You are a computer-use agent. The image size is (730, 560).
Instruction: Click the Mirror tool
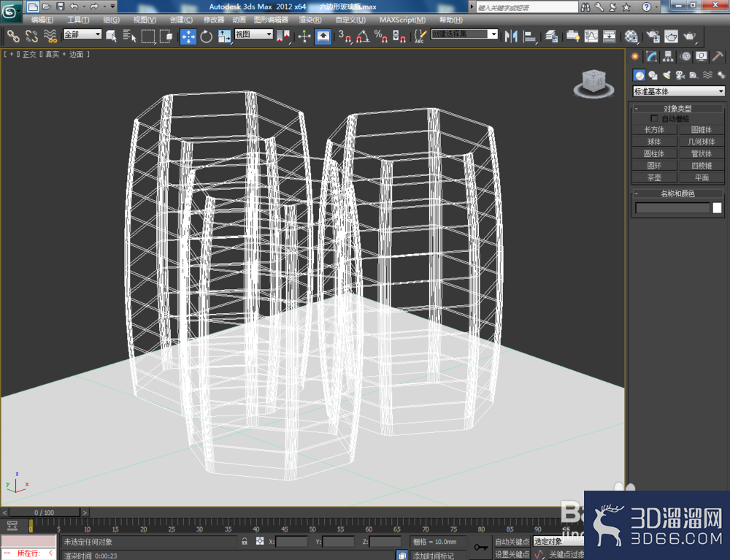(x=511, y=37)
